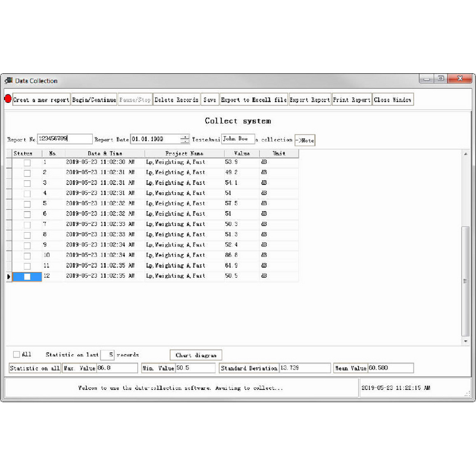The height and width of the screenshot is (476, 476).
Task: Tick the status checkbox for record 9
Action: (27, 246)
